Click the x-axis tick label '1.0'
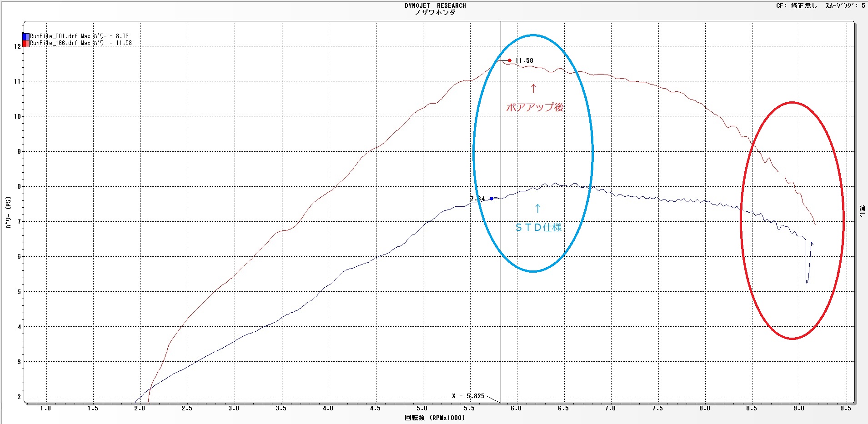The height and width of the screenshot is (424, 868). (x=45, y=408)
